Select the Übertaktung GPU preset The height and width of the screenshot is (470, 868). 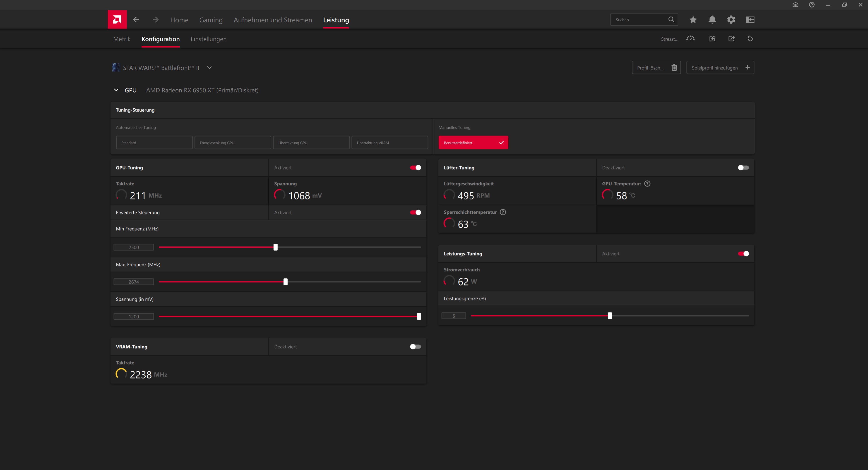pos(311,143)
